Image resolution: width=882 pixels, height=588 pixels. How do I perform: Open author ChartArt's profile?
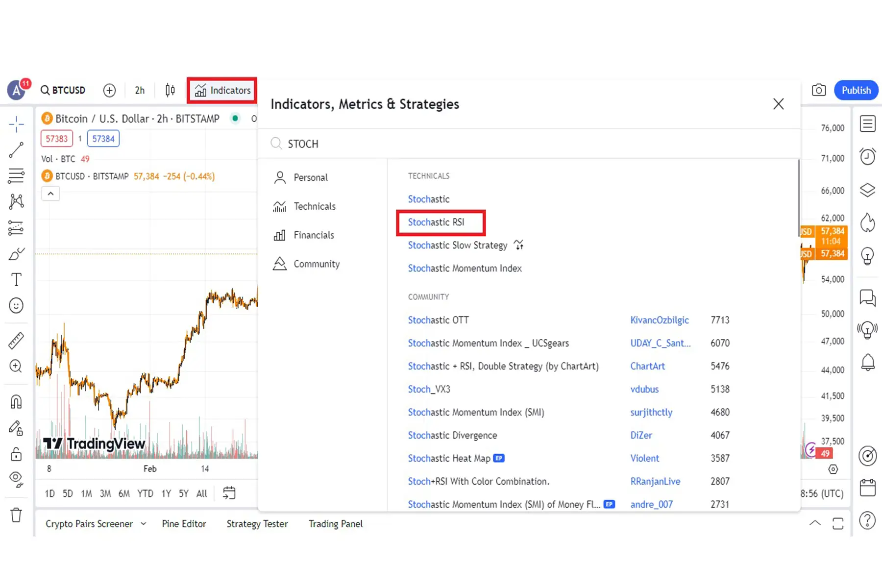(x=648, y=366)
